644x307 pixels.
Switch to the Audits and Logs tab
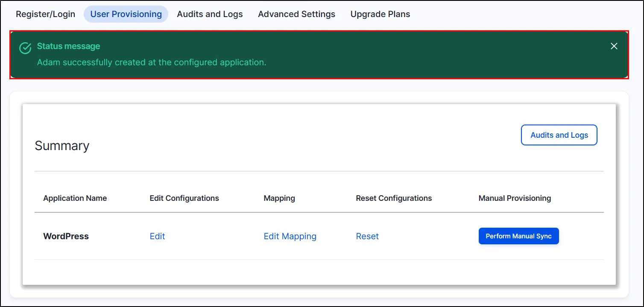(210, 14)
